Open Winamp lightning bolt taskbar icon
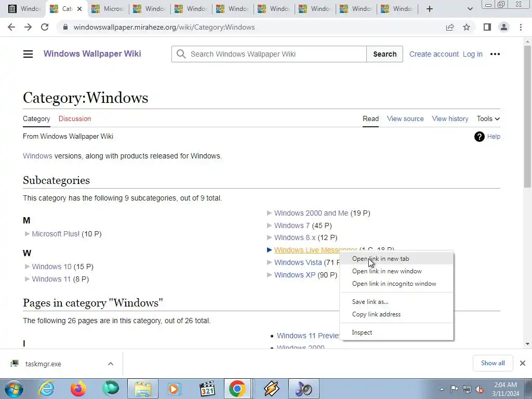This screenshot has height=399, width=532. point(271,389)
